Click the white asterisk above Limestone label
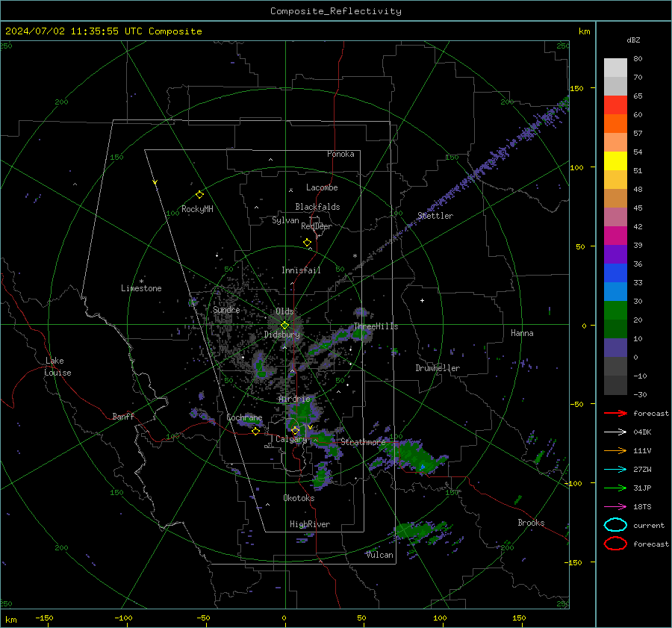672x628 pixels. [x=141, y=282]
